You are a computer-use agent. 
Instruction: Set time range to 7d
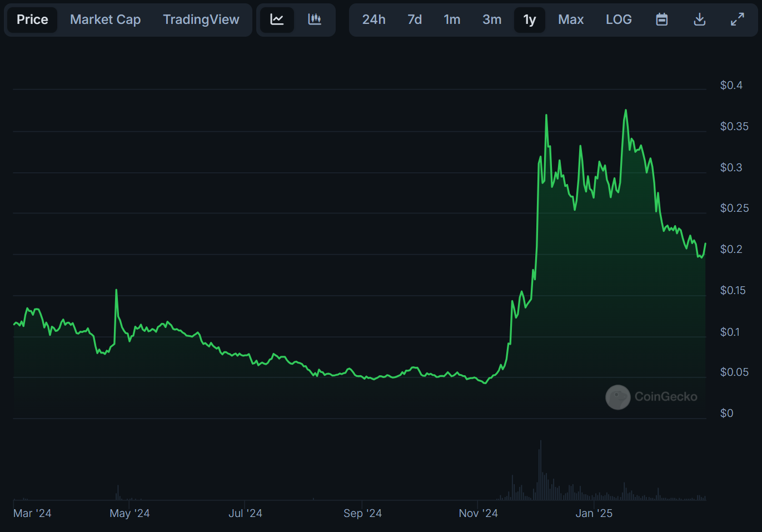(x=415, y=19)
